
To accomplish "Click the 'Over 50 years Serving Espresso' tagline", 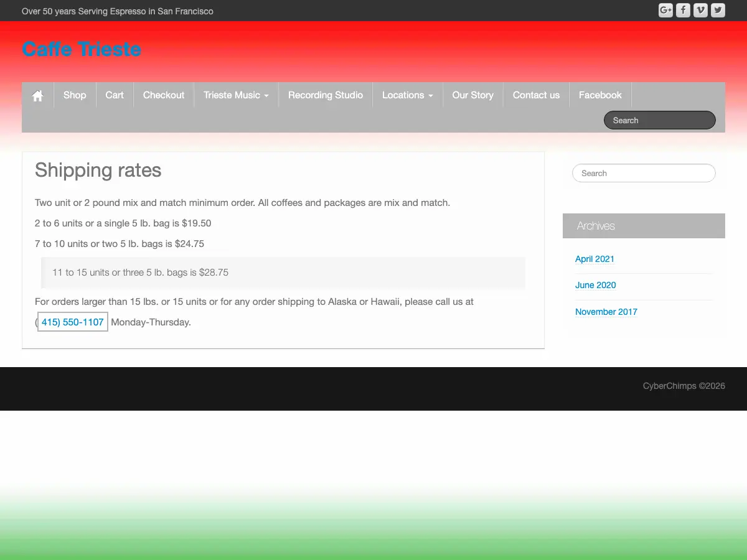I will [x=118, y=11].
